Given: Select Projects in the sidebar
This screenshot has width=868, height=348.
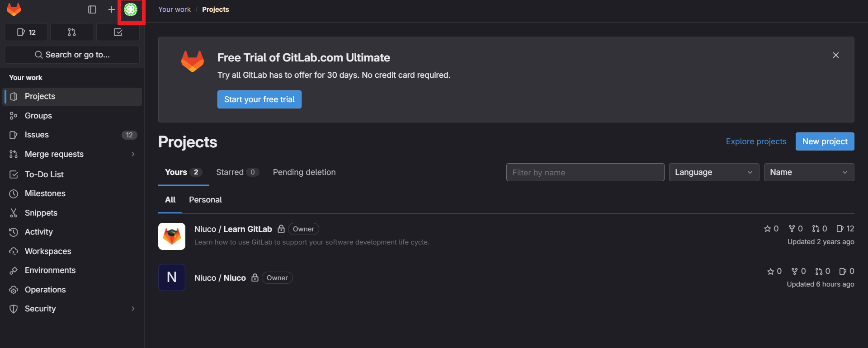Looking at the screenshot, I should pyautogui.click(x=72, y=96).
